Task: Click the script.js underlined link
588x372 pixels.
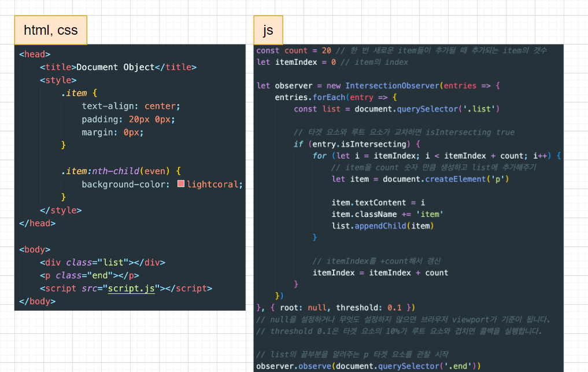Action: pyautogui.click(x=131, y=288)
